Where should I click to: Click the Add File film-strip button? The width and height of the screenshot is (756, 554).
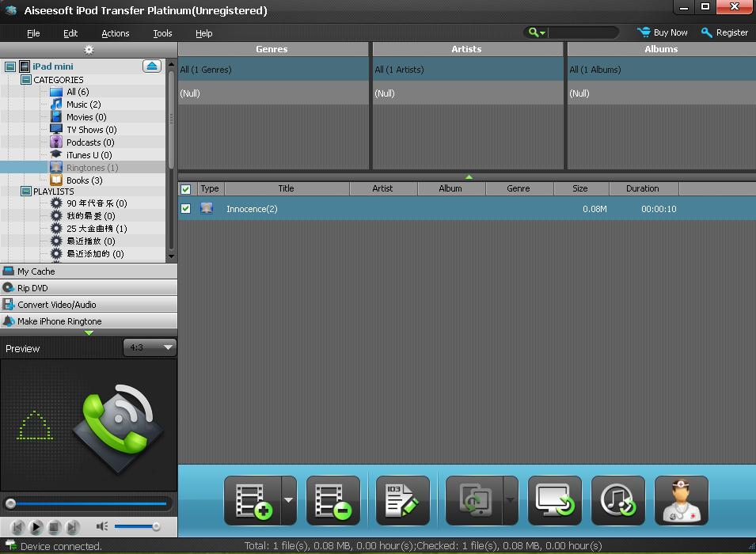(253, 500)
